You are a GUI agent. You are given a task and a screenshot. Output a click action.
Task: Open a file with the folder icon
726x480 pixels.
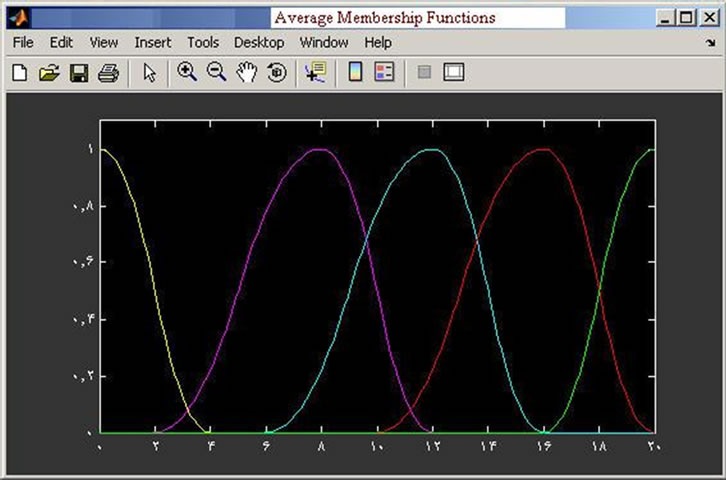(x=49, y=73)
